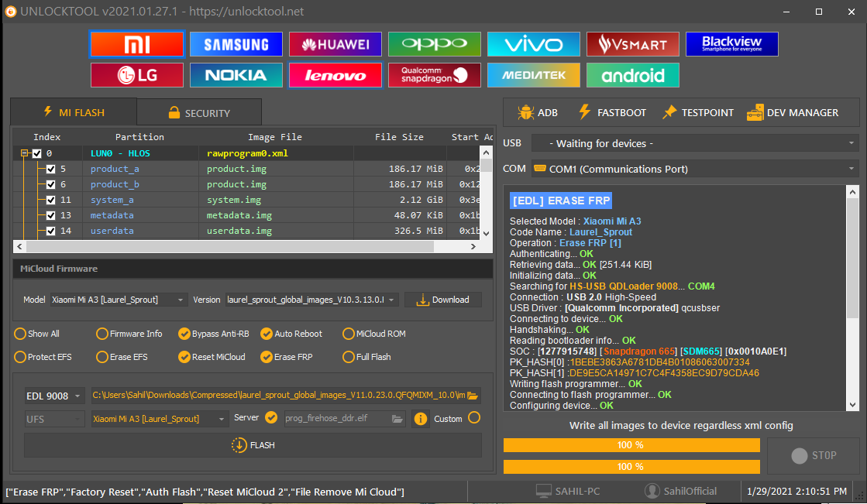Open the MiCloud Model dropdown
The width and height of the screenshot is (867, 504).
(x=119, y=300)
